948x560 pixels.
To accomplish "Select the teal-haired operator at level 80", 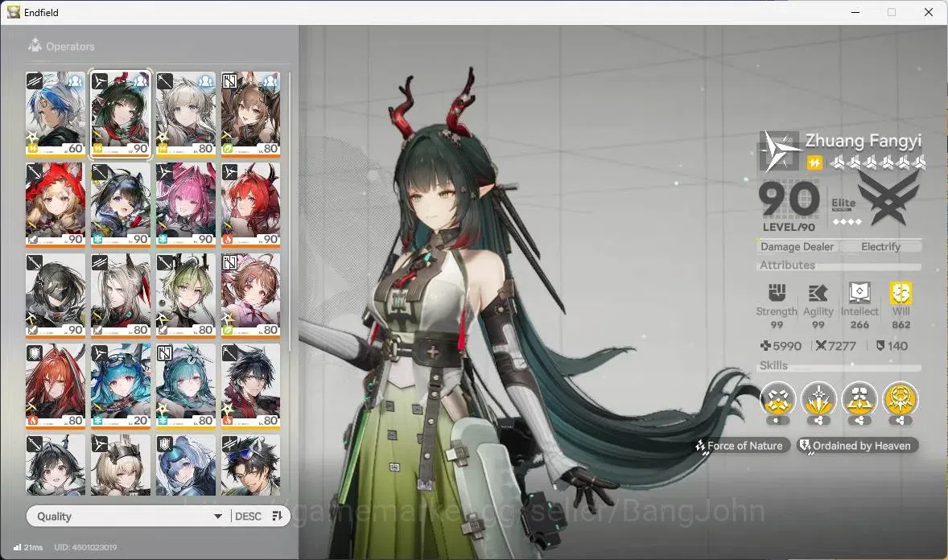I will click(186, 386).
